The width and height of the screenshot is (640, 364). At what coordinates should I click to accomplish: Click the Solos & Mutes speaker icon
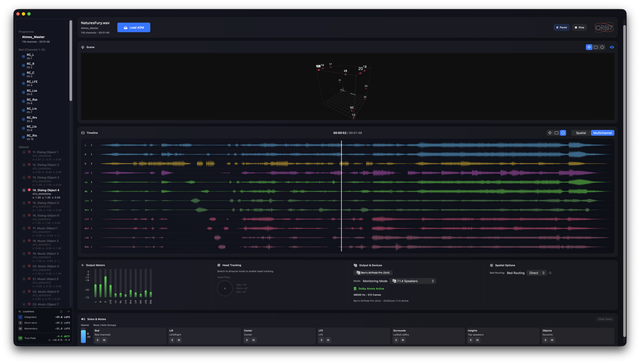tap(83, 319)
